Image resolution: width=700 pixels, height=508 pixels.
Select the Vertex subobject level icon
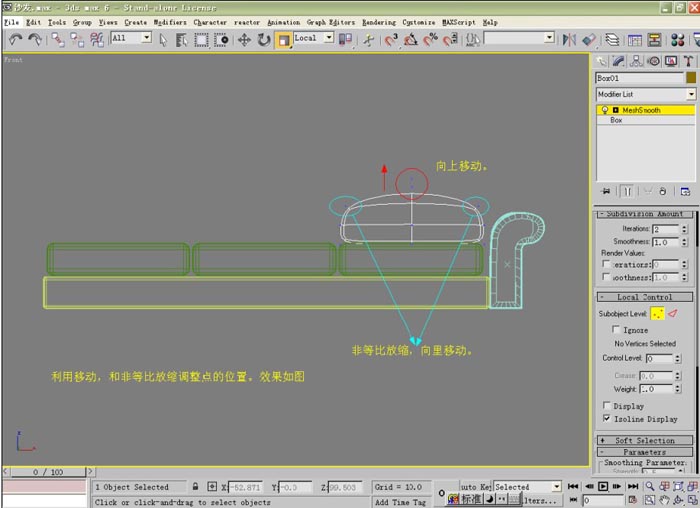658,313
